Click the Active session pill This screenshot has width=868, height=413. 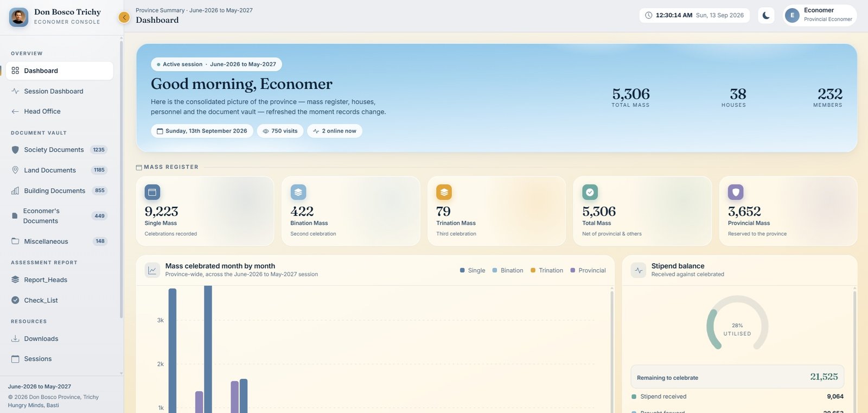point(216,64)
